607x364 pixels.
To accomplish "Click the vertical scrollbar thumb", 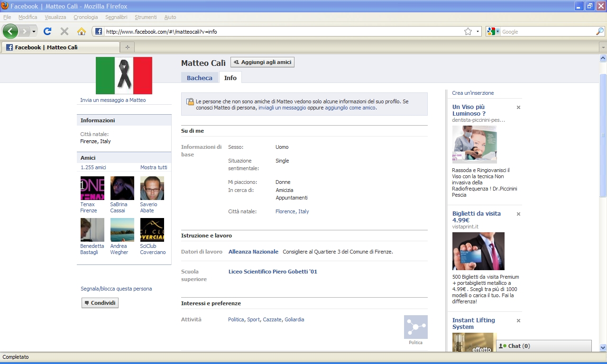I will [x=603, y=135].
